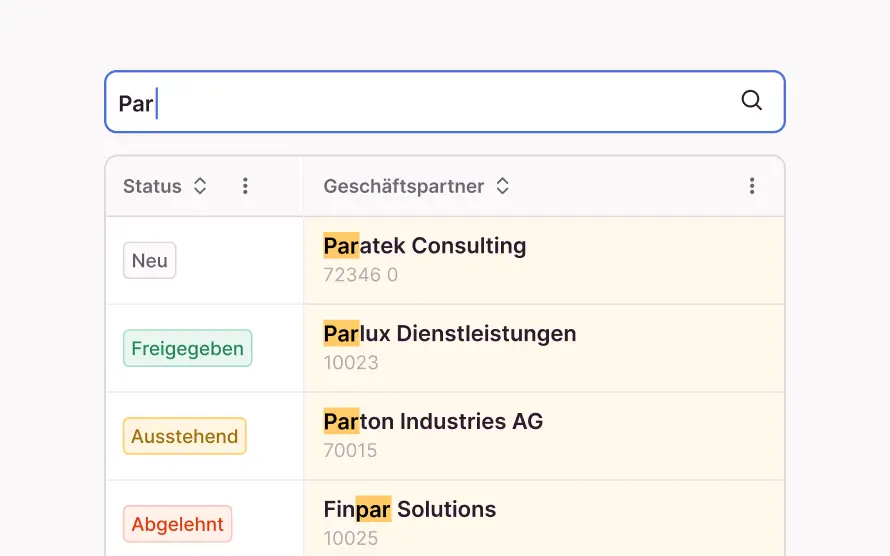Click partner number 10023
This screenshot has height=556, width=890.
point(351,363)
